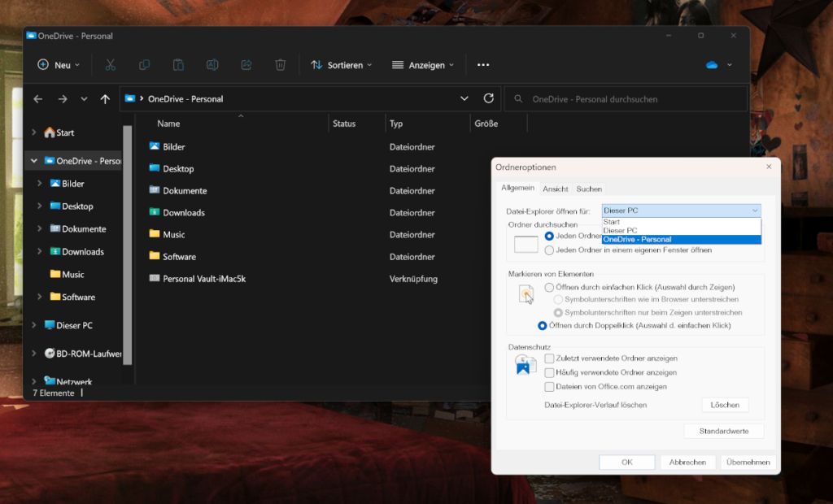Click the navigation pane scrollbar
833x504 pixels.
(127, 245)
